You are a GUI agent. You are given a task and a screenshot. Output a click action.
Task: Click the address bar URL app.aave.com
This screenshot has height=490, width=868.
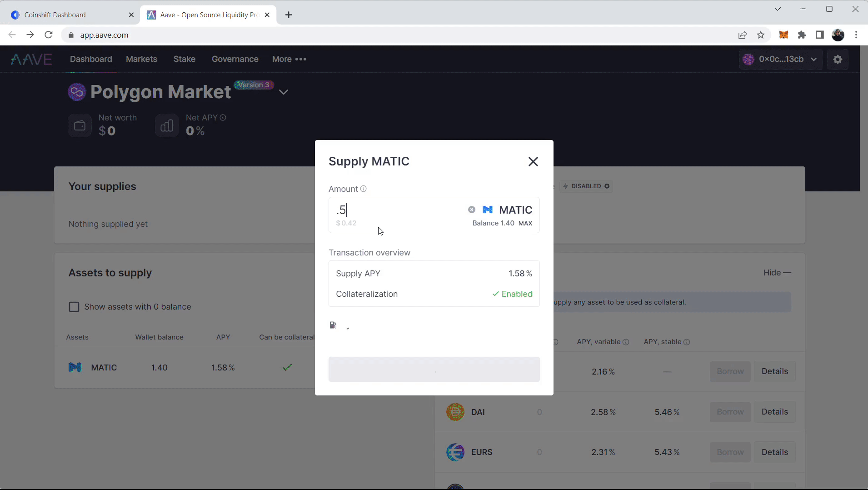point(104,35)
